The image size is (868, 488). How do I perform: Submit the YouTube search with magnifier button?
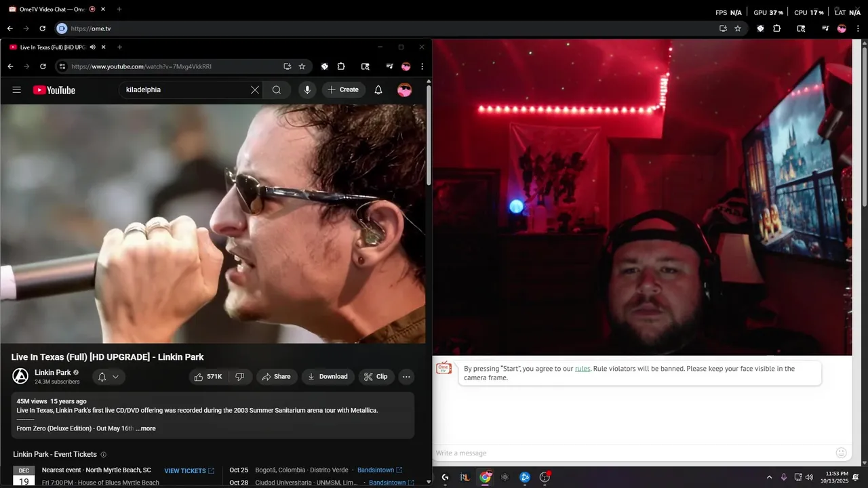[277, 90]
